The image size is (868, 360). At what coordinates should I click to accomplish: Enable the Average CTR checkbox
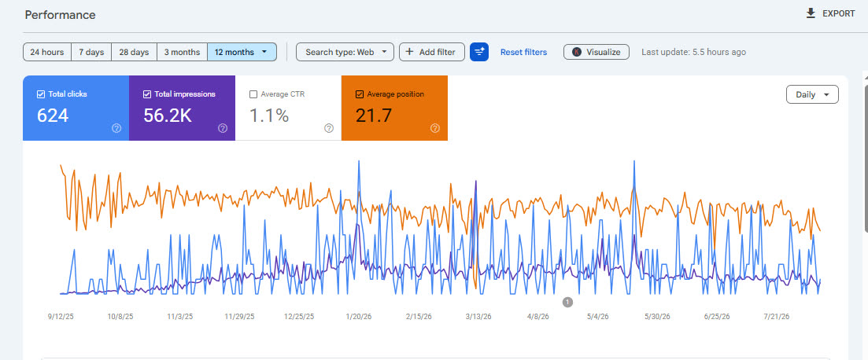coord(253,94)
